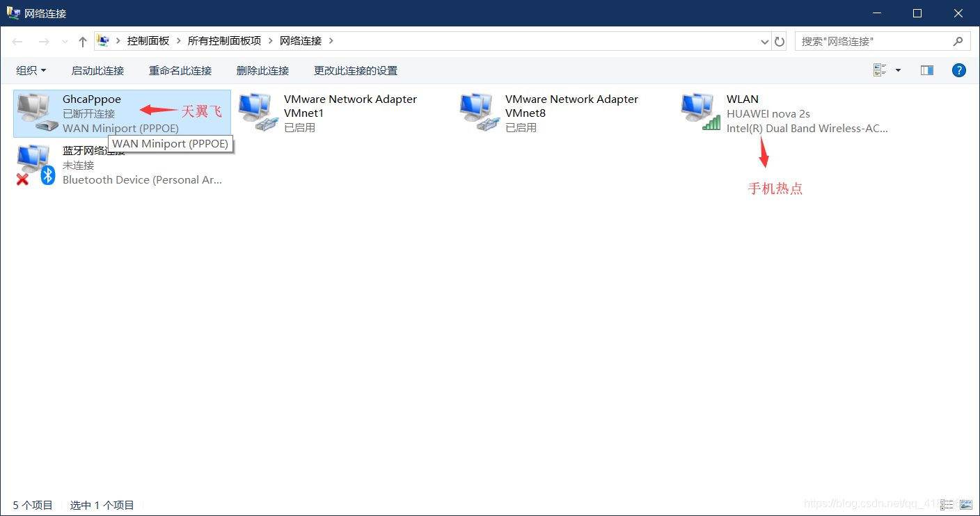This screenshot has height=516, width=980.
Task: Click HUAWEI nova 2s network text
Action: 768,113
